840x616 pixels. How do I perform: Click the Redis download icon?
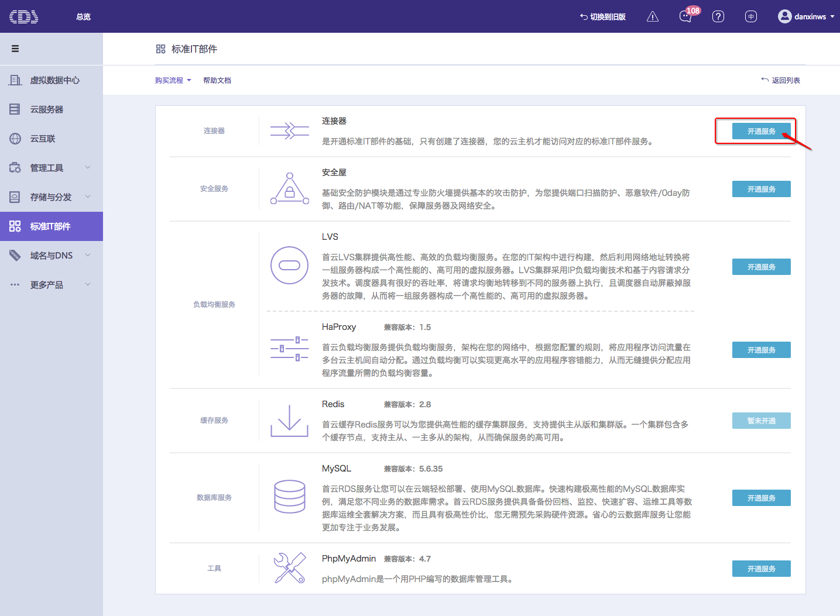tap(289, 421)
